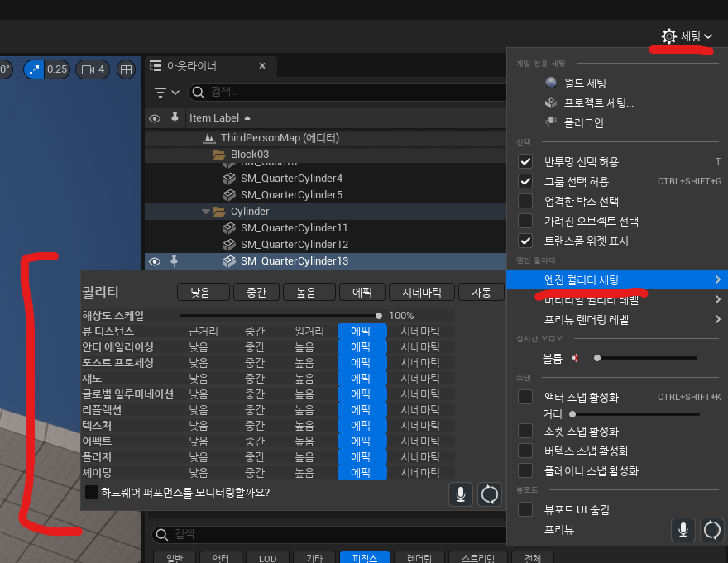Select SM_QuarterCylinder11 in outliner
This screenshot has height=563, width=728.
pyautogui.click(x=294, y=228)
